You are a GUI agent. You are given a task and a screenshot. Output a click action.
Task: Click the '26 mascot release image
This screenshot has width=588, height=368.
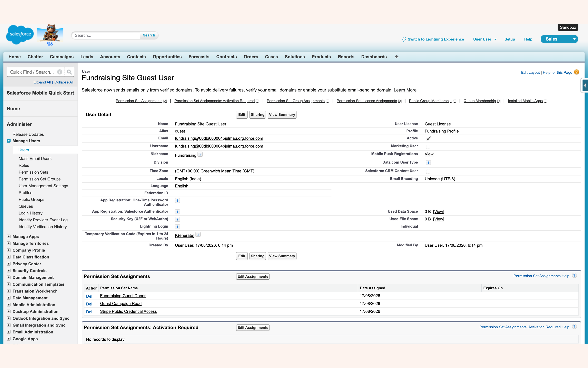click(50, 35)
